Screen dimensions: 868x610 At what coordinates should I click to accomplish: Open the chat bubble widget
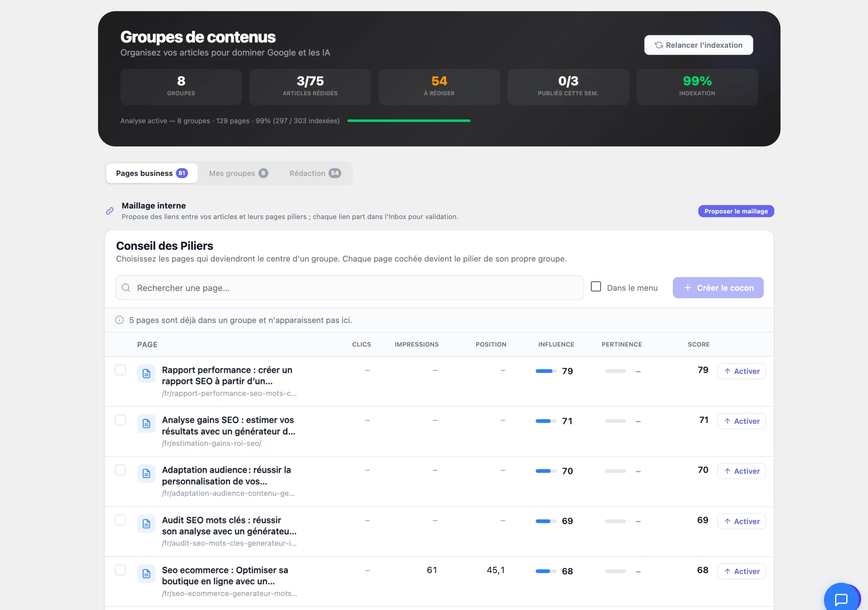coord(841,599)
